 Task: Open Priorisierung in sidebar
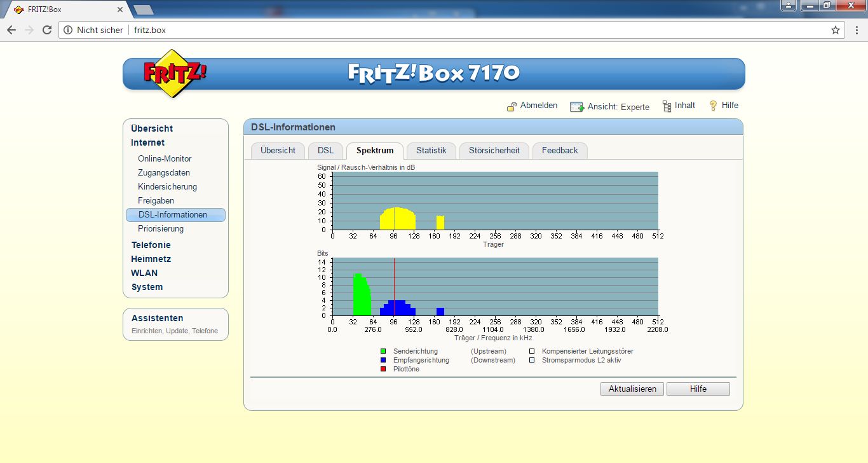(161, 229)
